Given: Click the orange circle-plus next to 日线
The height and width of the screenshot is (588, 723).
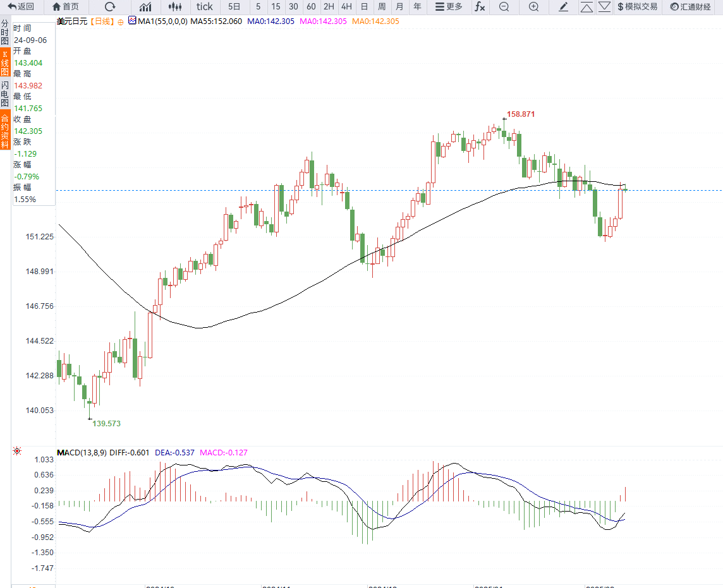Looking at the screenshot, I should point(121,21).
